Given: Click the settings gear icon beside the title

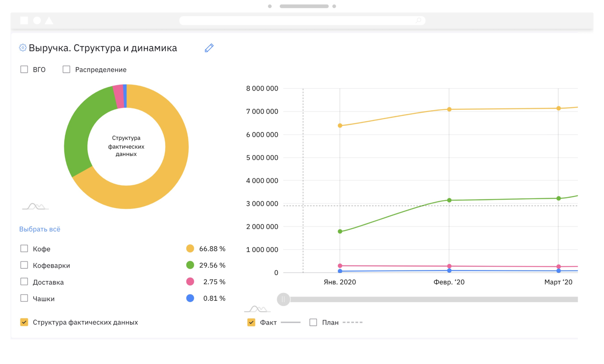Looking at the screenshot, I should 23,48.
